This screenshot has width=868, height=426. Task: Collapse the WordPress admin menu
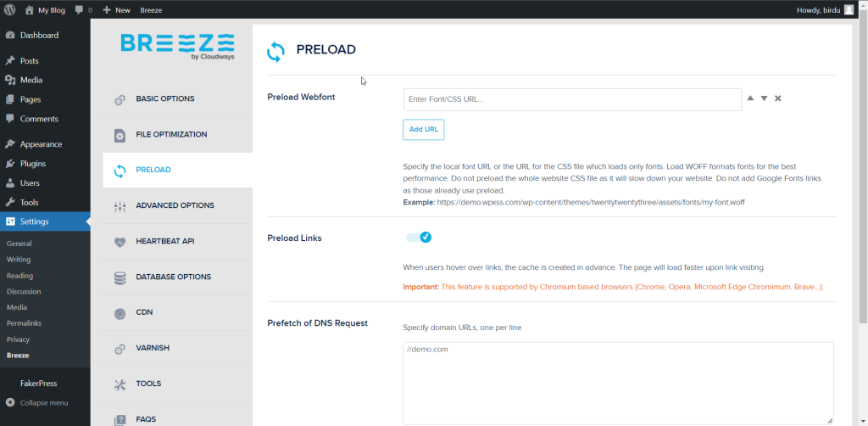coord(37,403)
